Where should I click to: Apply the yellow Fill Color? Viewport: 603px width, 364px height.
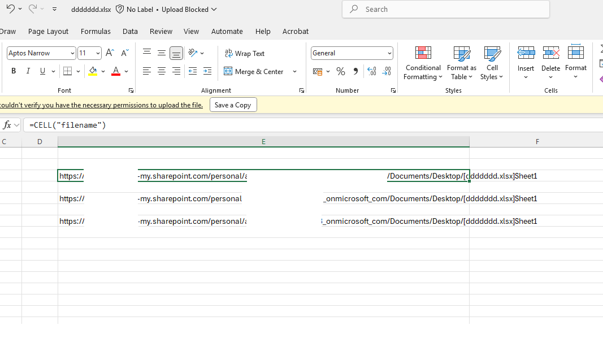(93, 71)
